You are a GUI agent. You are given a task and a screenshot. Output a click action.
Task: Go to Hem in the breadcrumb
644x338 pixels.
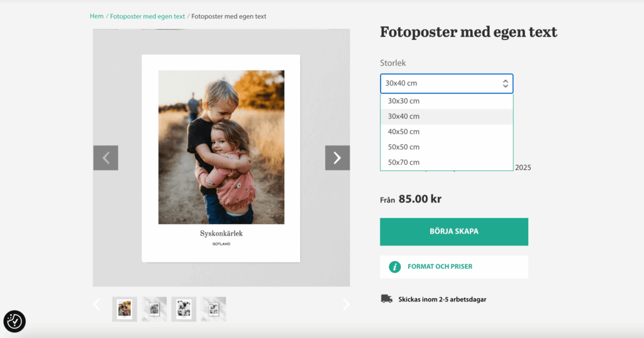[96, 16]
